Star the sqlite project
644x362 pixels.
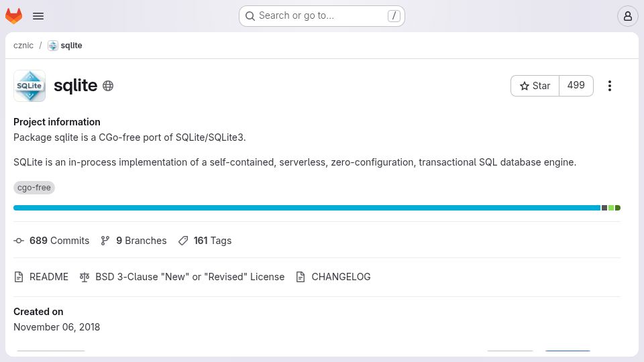pos(535,86)
